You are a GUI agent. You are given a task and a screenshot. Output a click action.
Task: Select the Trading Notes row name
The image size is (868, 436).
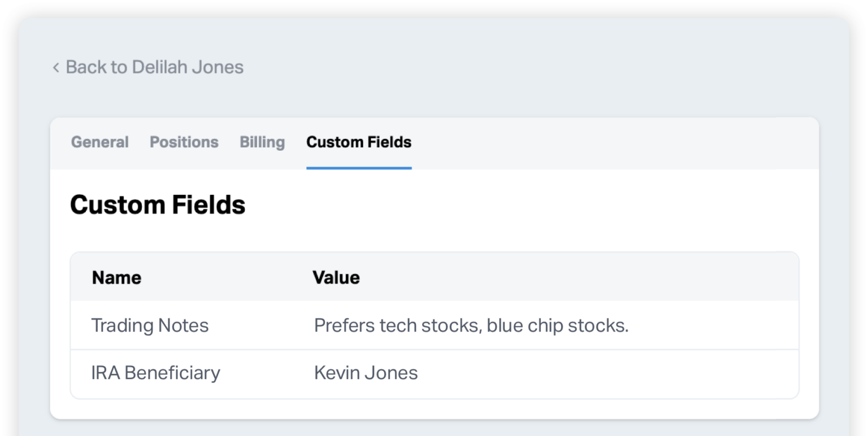tap(150, 325)
